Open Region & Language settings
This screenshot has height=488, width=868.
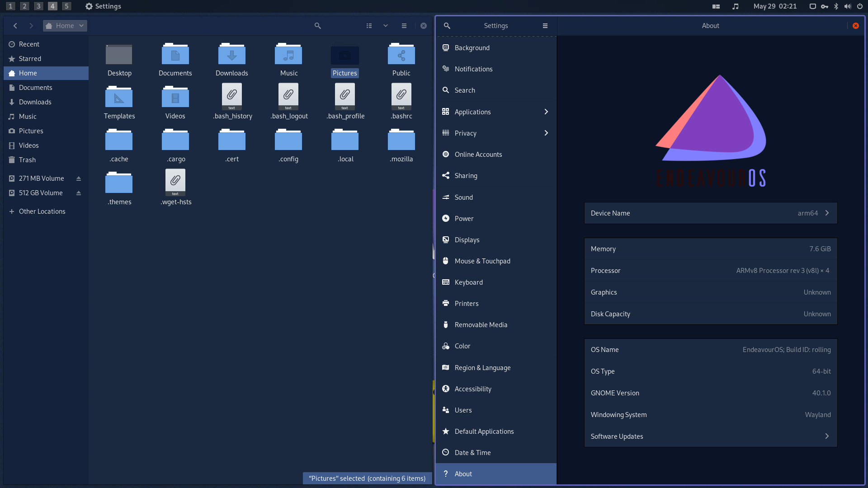(496, 368)
